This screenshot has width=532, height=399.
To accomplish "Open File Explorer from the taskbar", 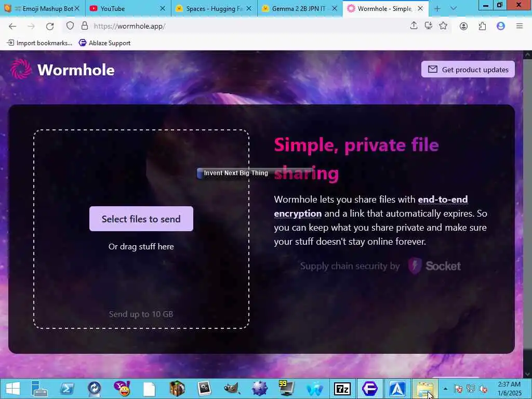I will 425,389.
